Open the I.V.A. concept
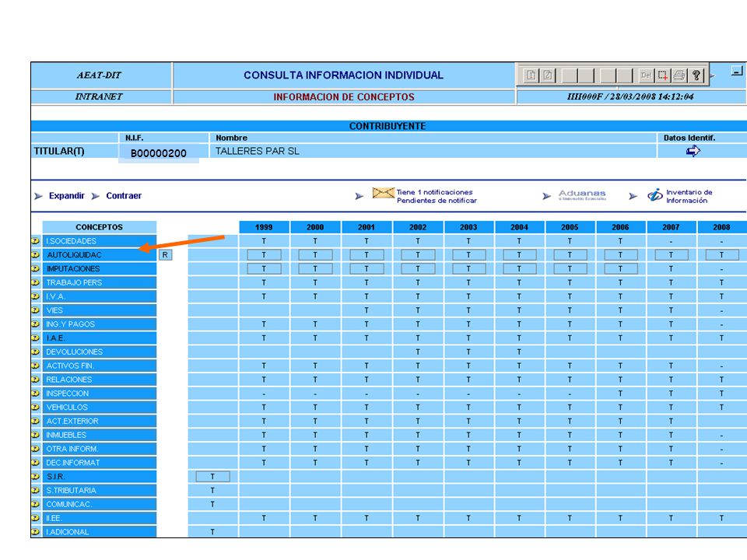 100,296
